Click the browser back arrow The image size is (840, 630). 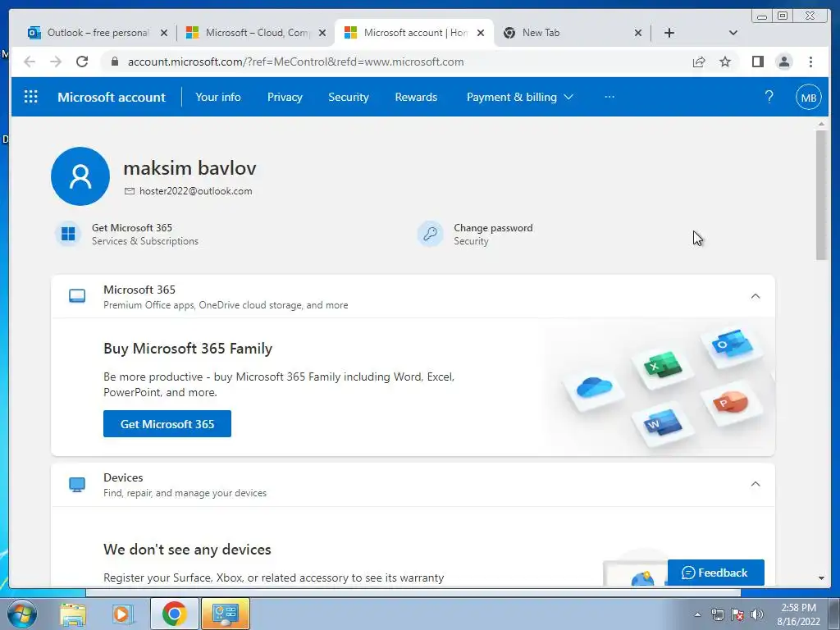pyautogui.click(x=30, y=62)
